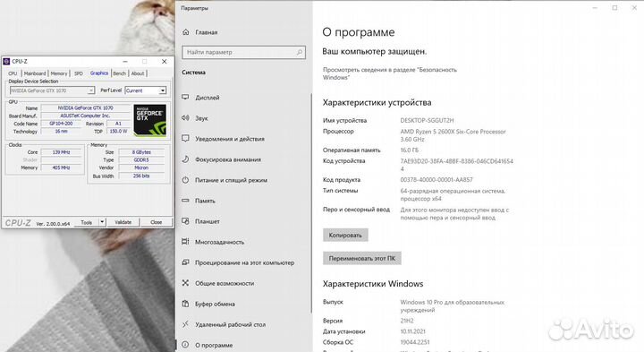This screenshot has height=352, width=644.
Task: Click the Close button at CPU-Z bottom
Action: click(x=156, y=222)
